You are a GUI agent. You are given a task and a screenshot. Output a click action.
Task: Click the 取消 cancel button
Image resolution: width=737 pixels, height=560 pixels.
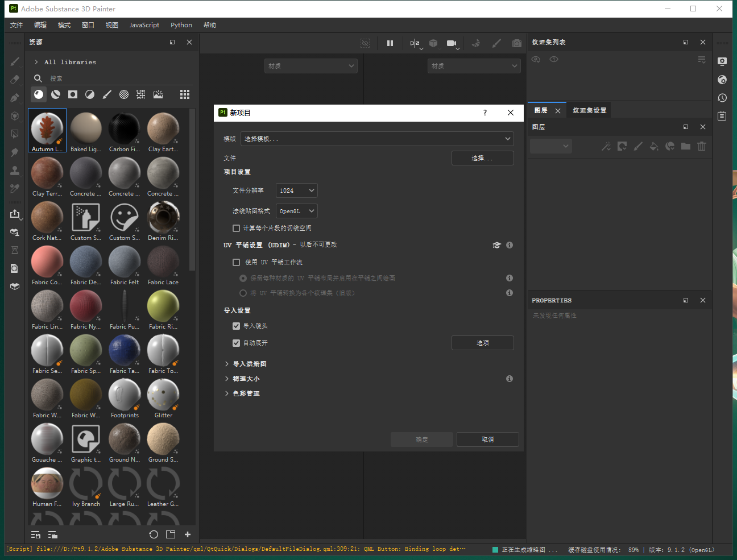click(488, 439)
